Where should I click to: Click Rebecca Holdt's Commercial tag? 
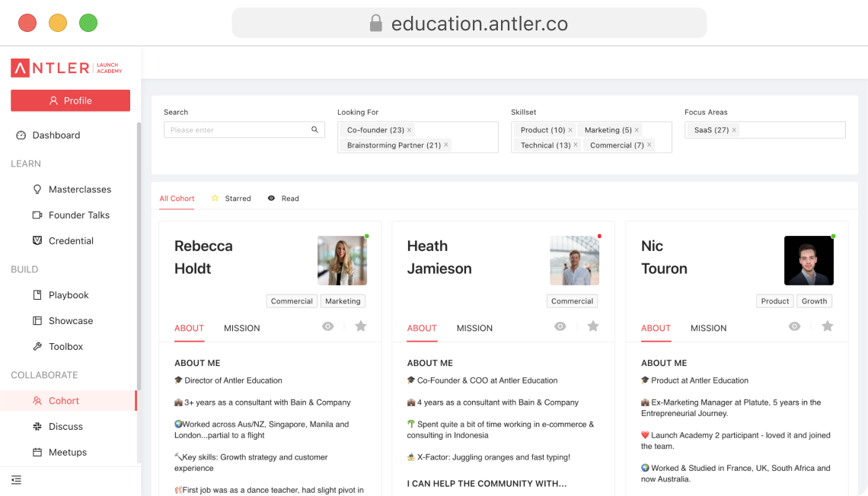pyautogui.click(x=292, y=300)
